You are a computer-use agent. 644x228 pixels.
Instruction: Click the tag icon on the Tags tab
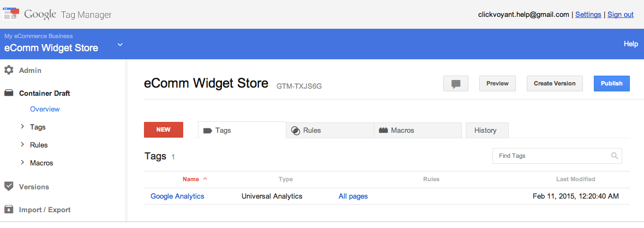pos(208,131)
